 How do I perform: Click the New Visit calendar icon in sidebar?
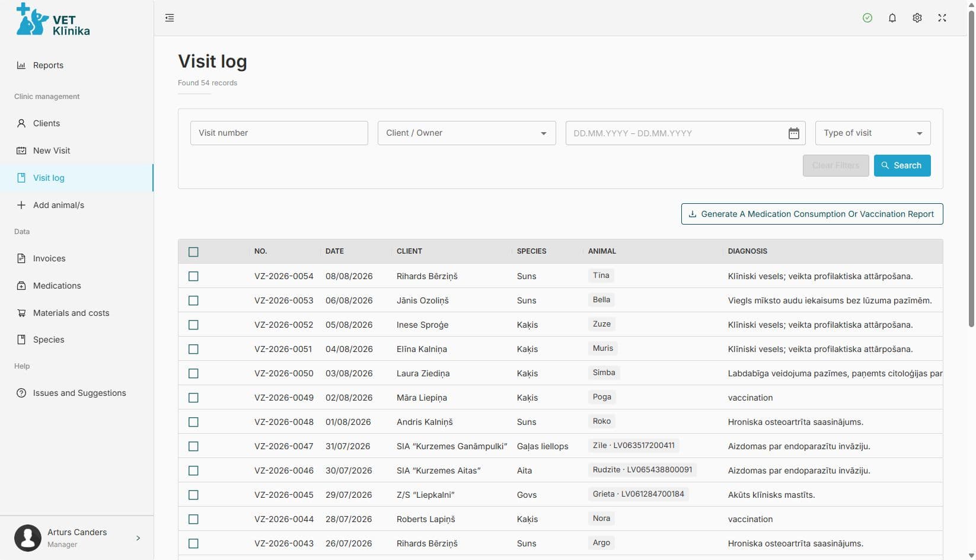(21, 151)
